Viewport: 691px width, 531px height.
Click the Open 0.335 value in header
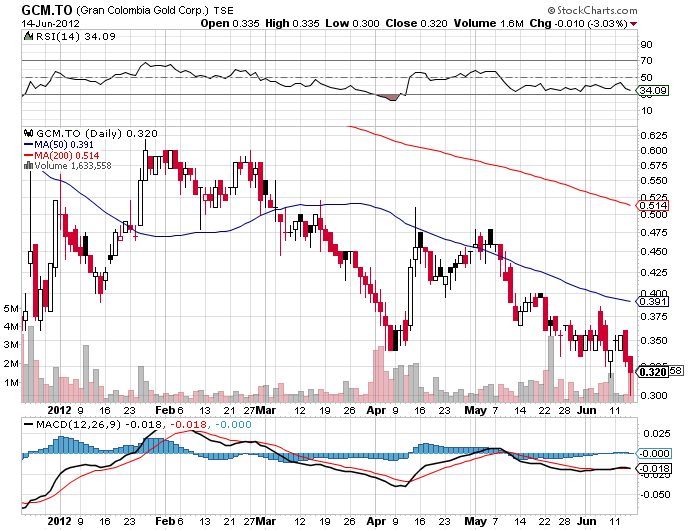point(230,23)
